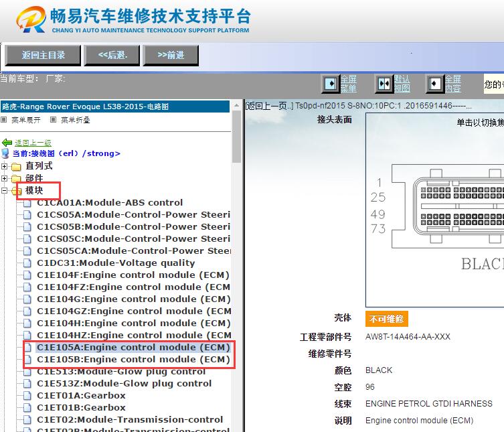Click part number AW8T-14A464-AA-XXX

pyautogui.click(x=408, y=337)
